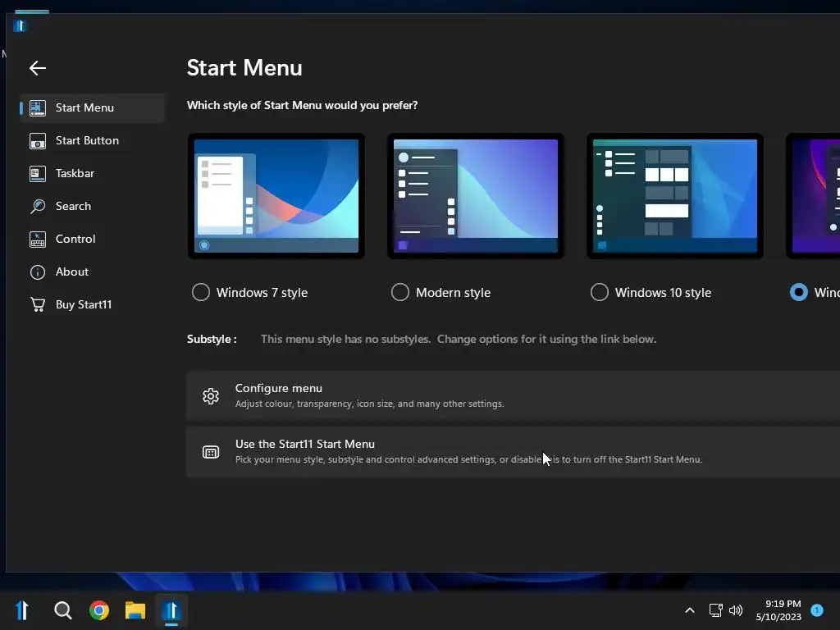Choose the Windows 10 style preview thumbnail
Viewport: 840px width, 630px height.
tap(675, 196)
